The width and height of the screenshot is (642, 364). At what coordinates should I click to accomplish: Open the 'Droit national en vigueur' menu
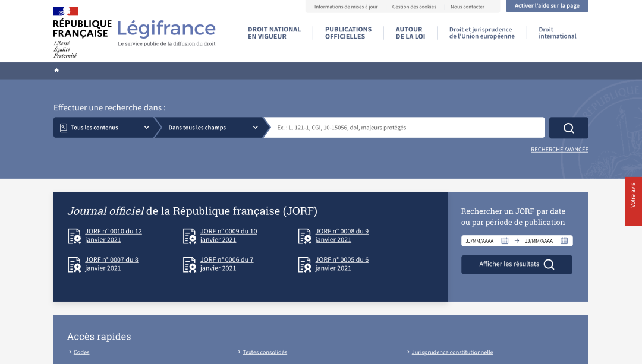[274, 33]
